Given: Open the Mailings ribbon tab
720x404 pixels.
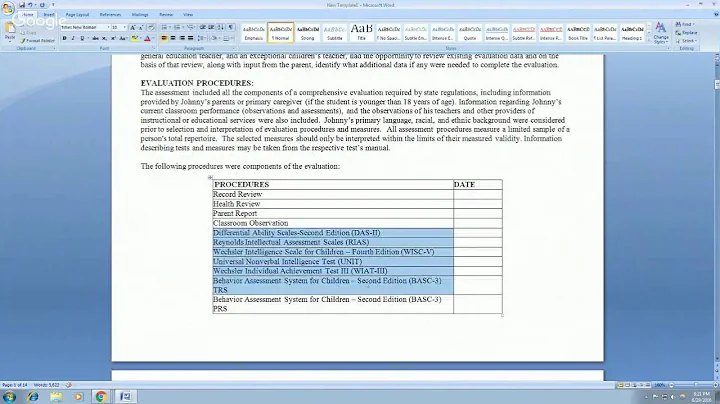Looking at the screenshot, I should click(140, 15).
